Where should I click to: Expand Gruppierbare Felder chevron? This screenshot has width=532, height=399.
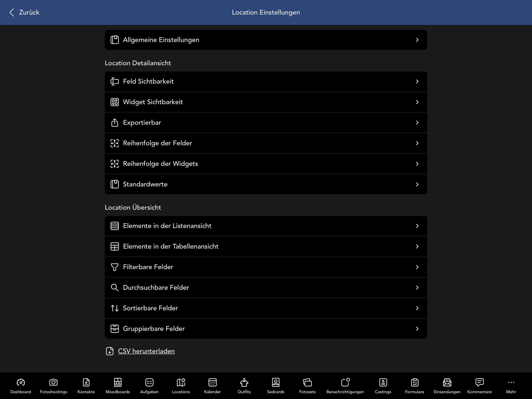[417, 329]
